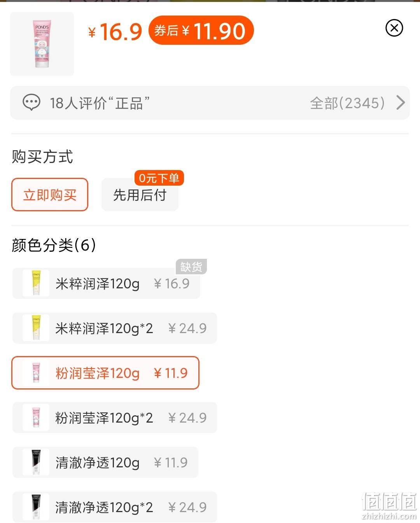Tap the 券后¥11.90 coupon price badge
420x523 pixels.
coord(201,30)
